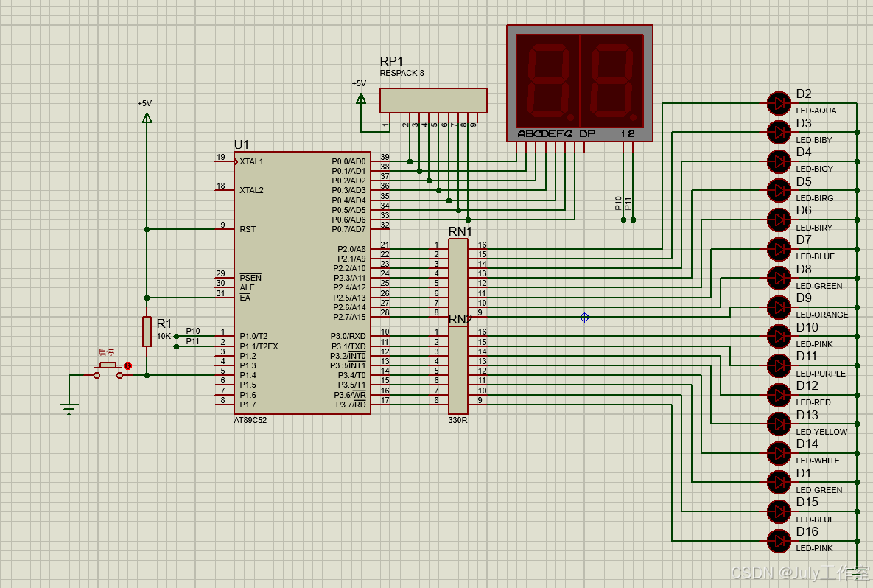This screenshot has height=588, width=873.
Task: Select the D3 LED-BIBY diode symbol
Action: coord(779,132)
